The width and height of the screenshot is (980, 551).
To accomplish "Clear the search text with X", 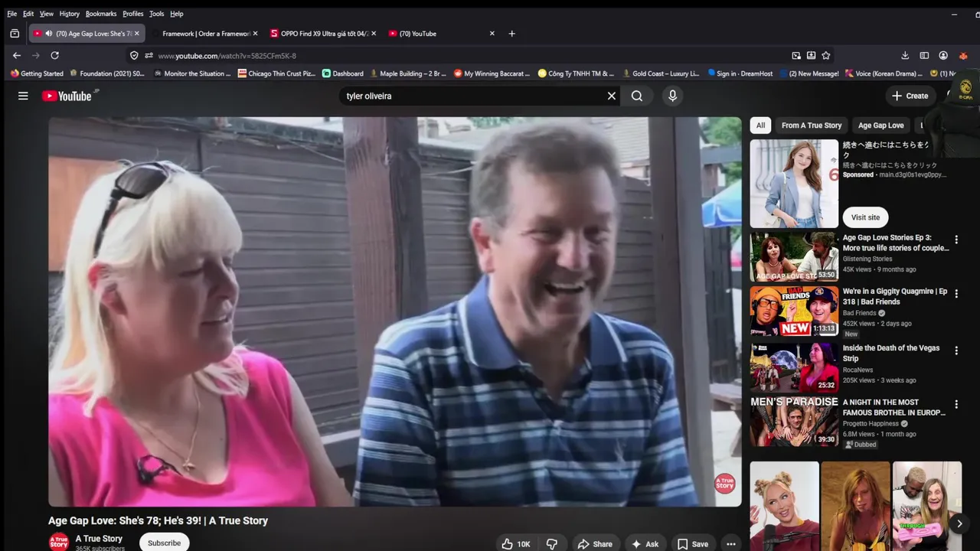I will tap(612, 96).
